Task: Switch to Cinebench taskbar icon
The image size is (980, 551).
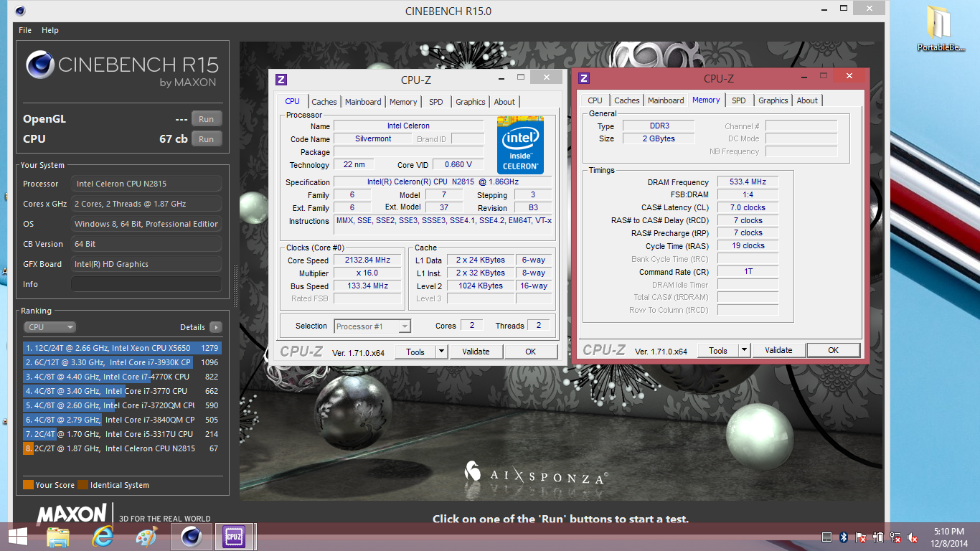Action: [x=190, y=537]
